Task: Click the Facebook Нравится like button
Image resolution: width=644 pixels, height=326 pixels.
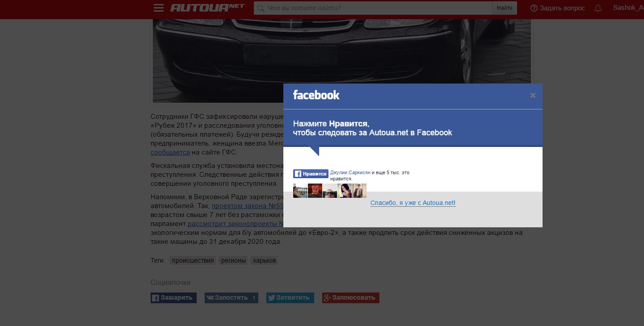Action: 311,174
